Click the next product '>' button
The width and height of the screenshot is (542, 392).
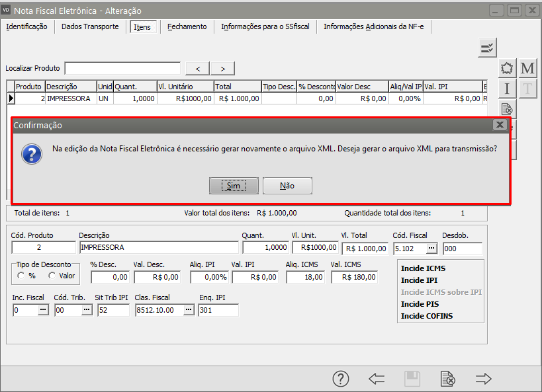pos(222,69)
